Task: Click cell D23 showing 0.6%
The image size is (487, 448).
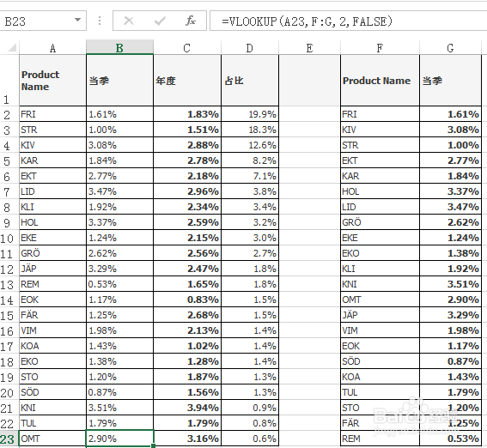Action: tap(250, 439)
